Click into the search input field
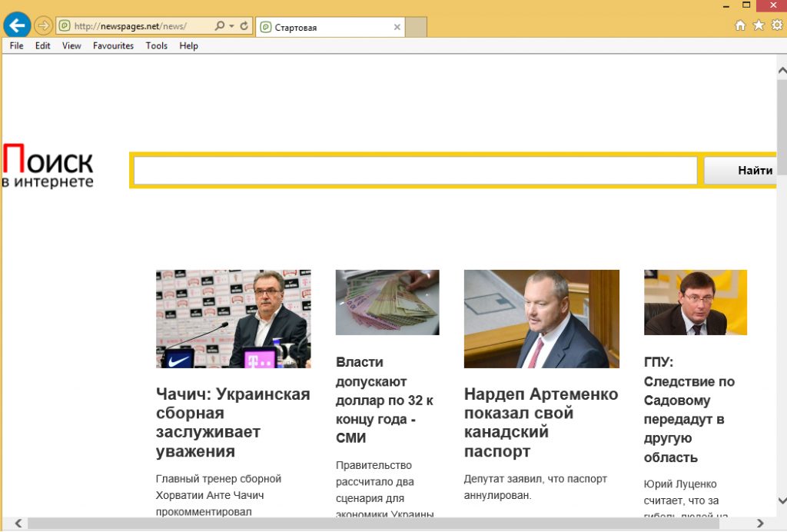This screenshot has height=532, width=787. point(415,171)
